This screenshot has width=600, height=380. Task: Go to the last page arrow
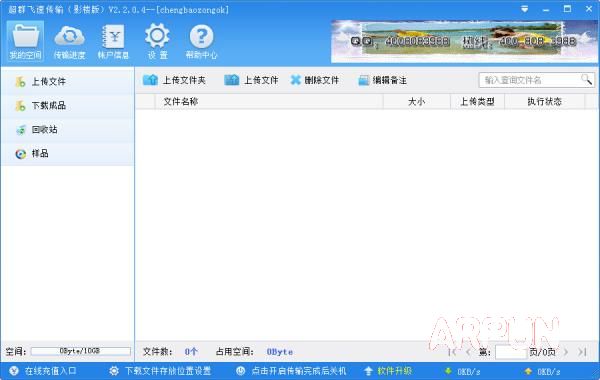[x=582, y=352]
